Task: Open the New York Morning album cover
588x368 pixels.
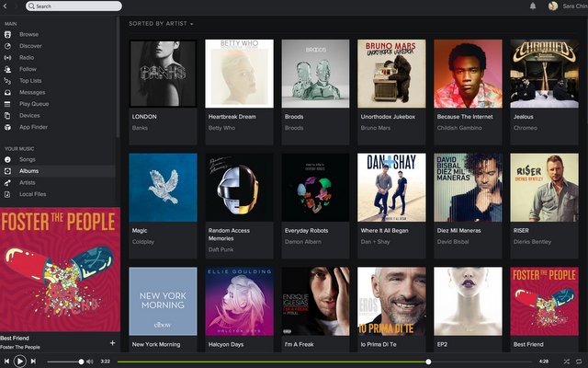Action: [163, 301]
